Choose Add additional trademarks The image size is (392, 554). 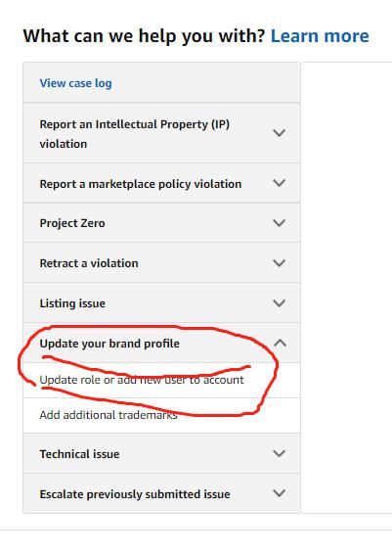click(109, 415)
